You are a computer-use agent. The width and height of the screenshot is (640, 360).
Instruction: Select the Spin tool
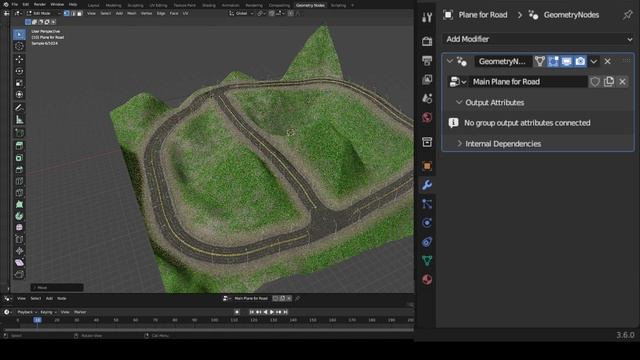tap(19, 216)
